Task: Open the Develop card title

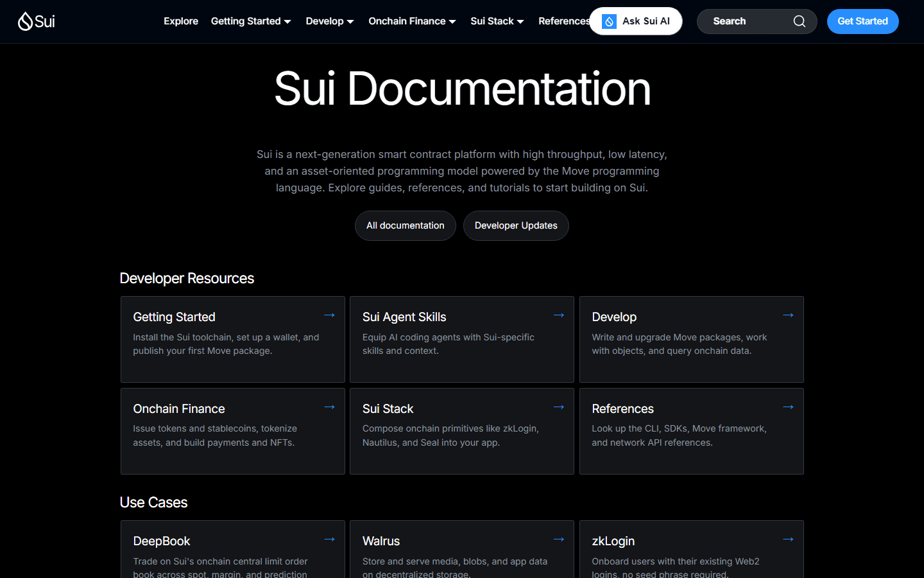Action: [614, 317]
